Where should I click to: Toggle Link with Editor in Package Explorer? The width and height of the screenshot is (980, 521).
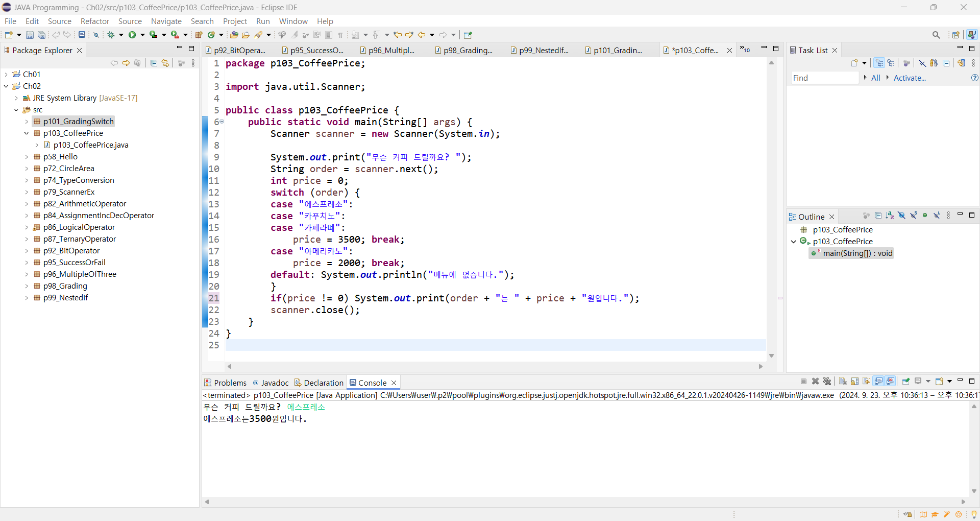click(165, 63)
